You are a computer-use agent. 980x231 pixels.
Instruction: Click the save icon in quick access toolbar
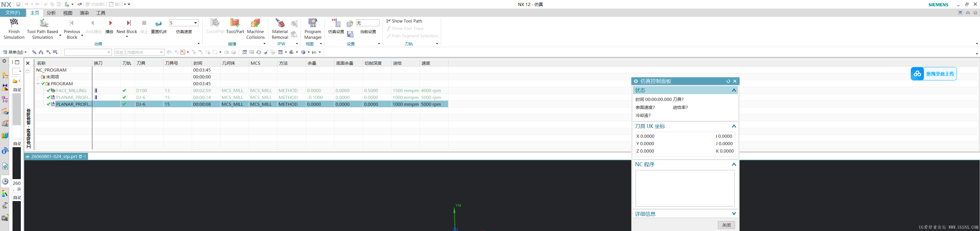pos(18,4)
